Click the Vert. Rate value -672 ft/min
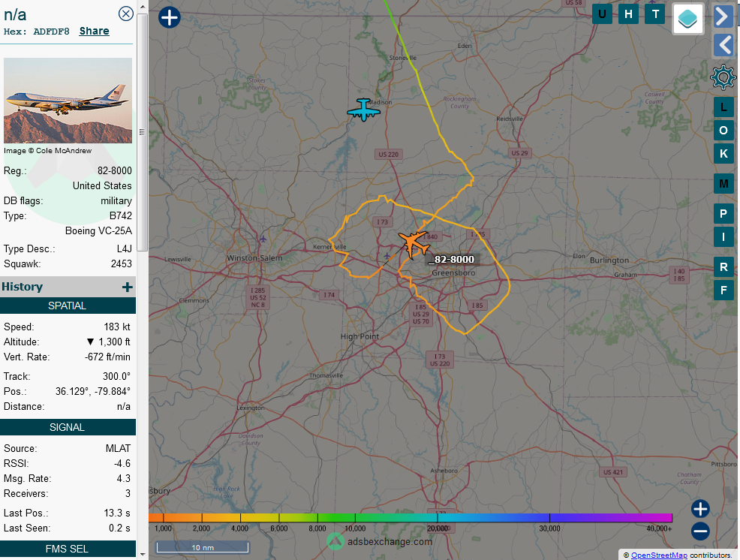 (107, 357)
